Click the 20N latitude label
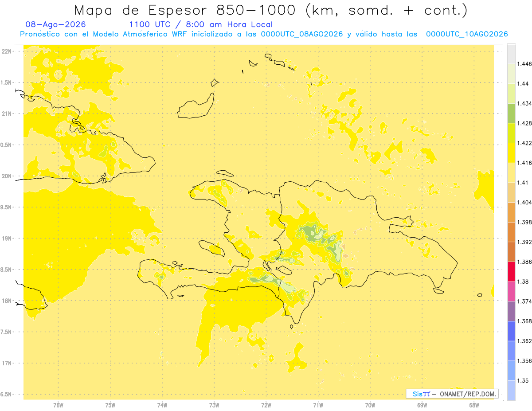 tap(7, 176)
